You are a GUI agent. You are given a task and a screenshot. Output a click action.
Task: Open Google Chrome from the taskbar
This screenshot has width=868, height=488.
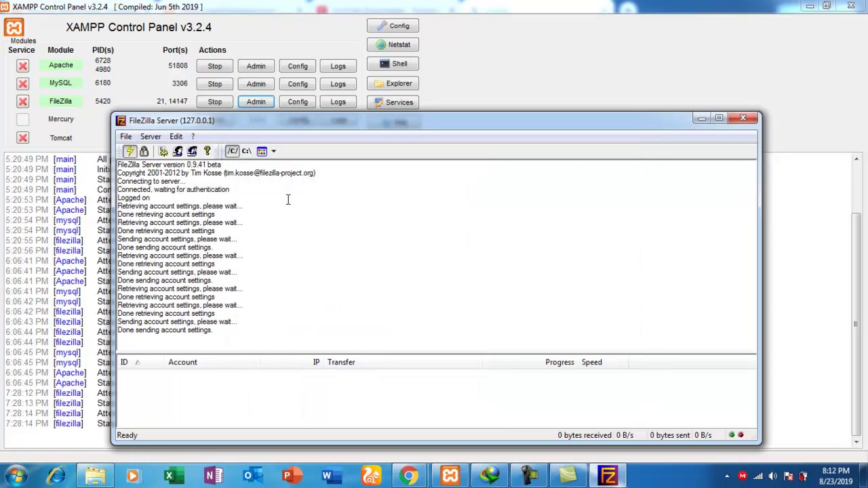pos(409,476)
